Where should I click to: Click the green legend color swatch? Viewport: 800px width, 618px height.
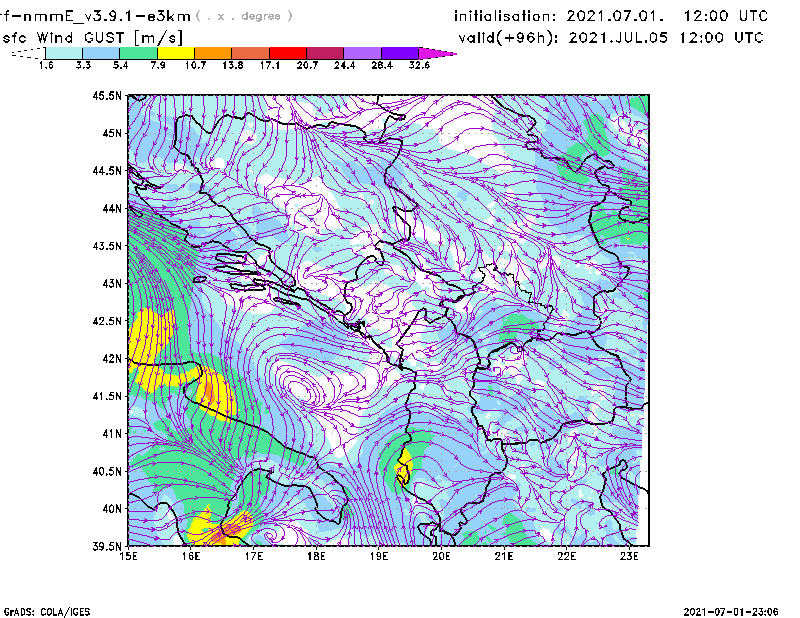click(138, 53)
